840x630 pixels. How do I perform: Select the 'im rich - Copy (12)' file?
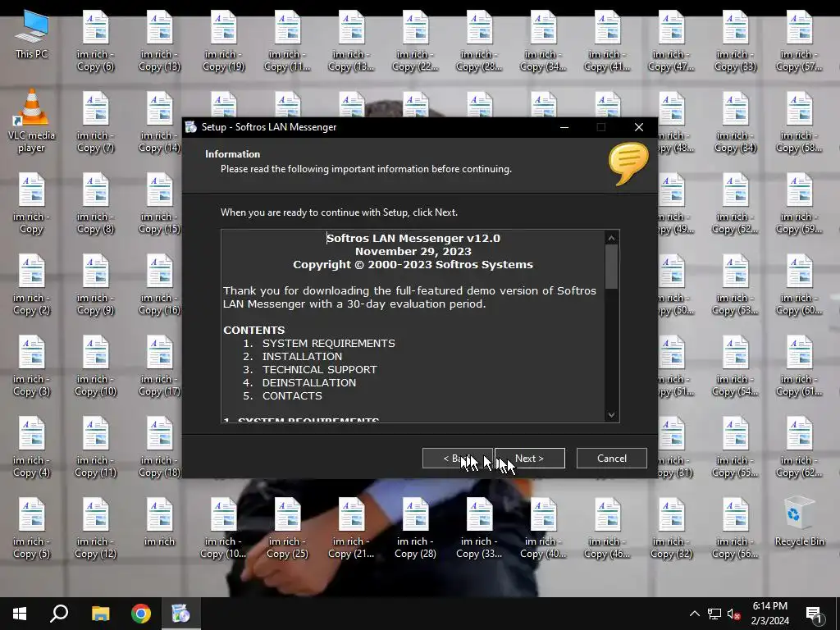(x=95, y=530)
